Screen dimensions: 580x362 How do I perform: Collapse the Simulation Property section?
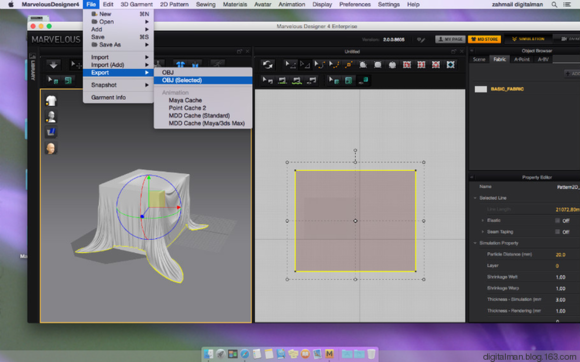pyautogui.click(x=475, y=243)
